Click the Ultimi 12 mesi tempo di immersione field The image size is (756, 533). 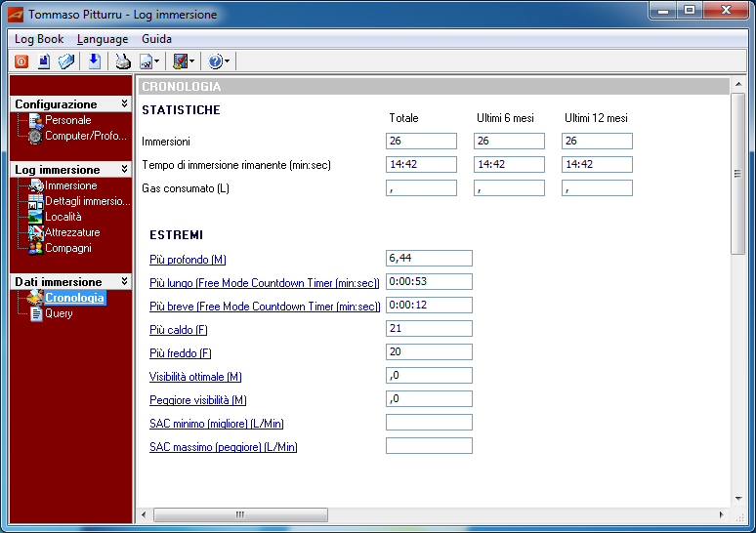597,164
